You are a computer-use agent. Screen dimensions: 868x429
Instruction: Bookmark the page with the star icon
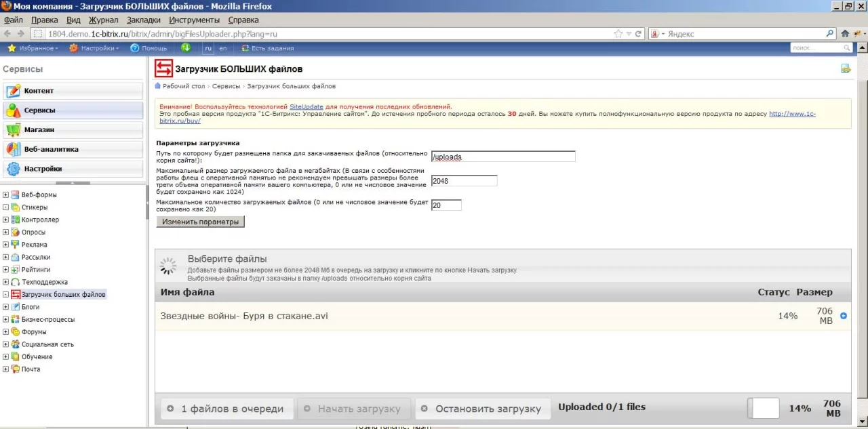pos(618,33)
